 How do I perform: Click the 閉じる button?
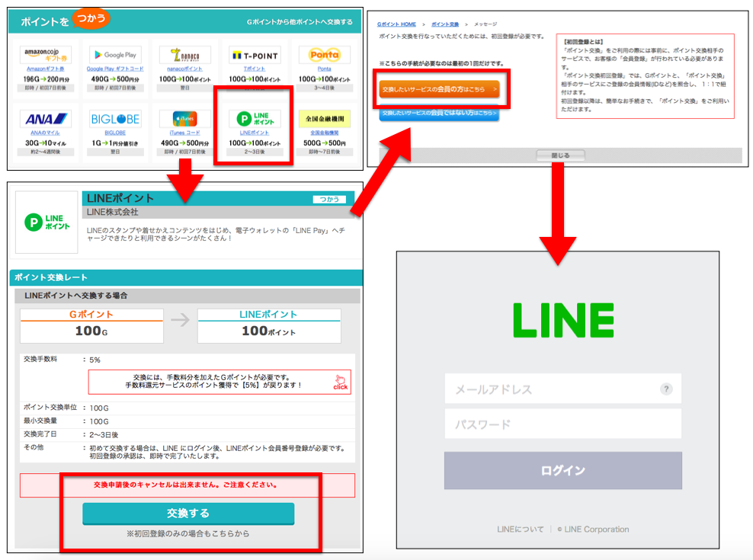560,155
